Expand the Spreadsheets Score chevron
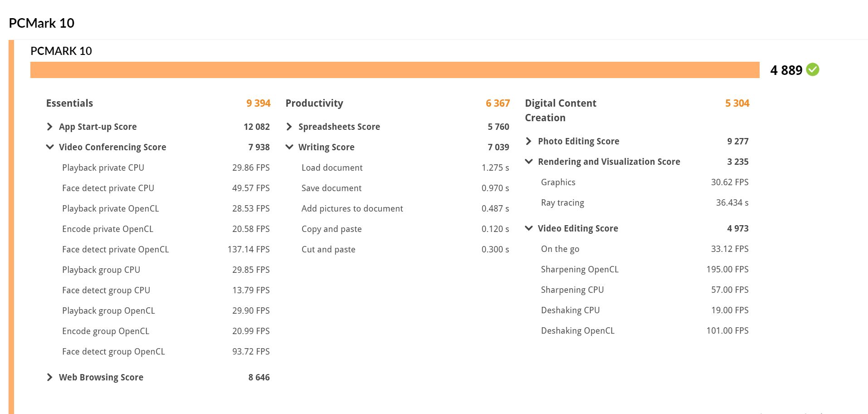This screenshot has height=414, width=868. point(289,127)
